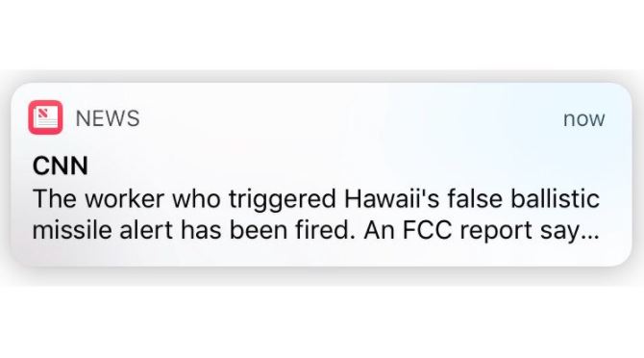Open the headline line starting "The worker who"

click(316, 199)
